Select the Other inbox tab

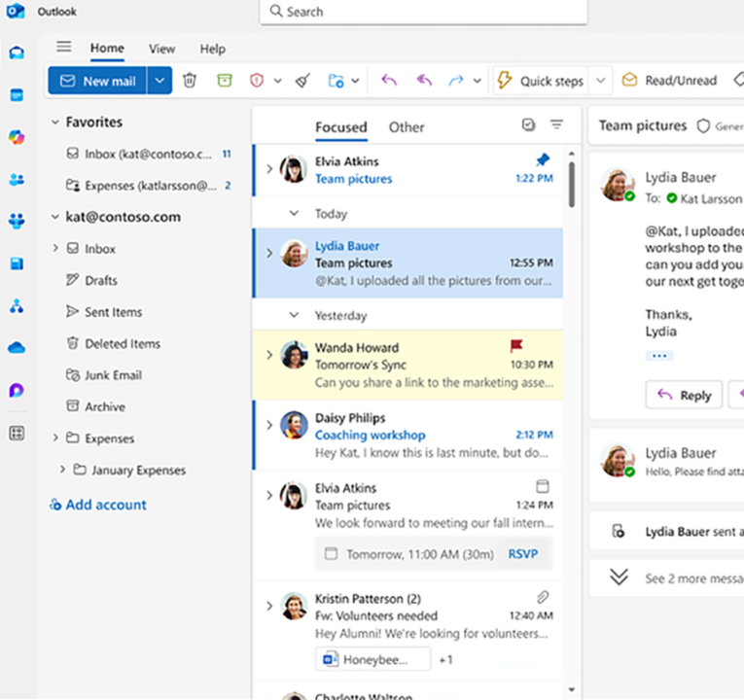click(407, 127)
